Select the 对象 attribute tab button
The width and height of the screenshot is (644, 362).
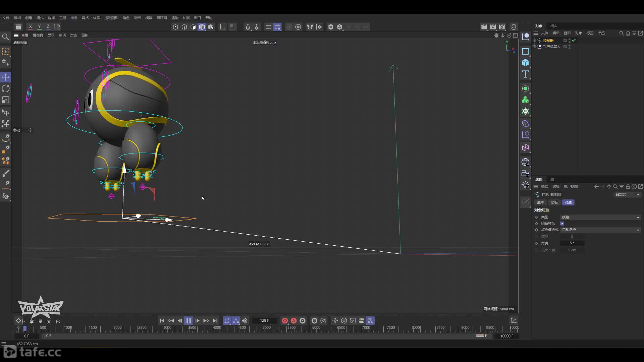point(568,202)
